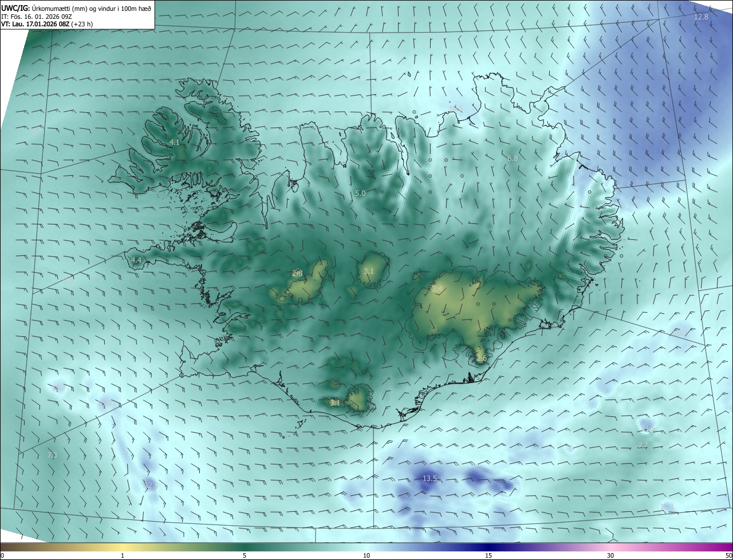Image resolution: width=733 pixels, height=560 pixels.
Task: Click the 3.1 value on the central glacier
Action: [369, 271]
